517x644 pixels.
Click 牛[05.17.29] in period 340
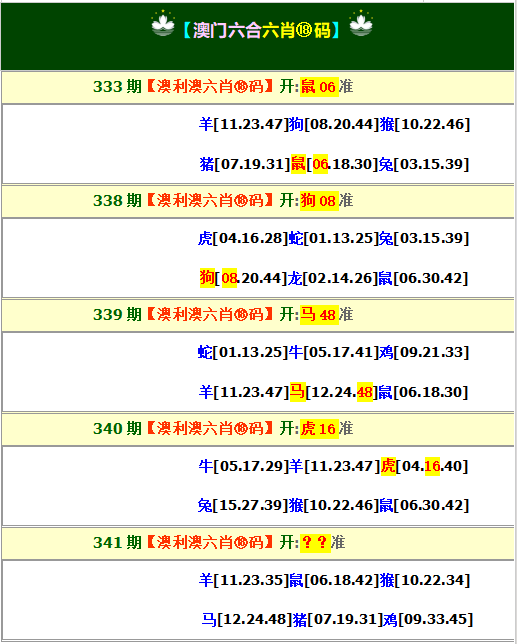tap(244, 466)
